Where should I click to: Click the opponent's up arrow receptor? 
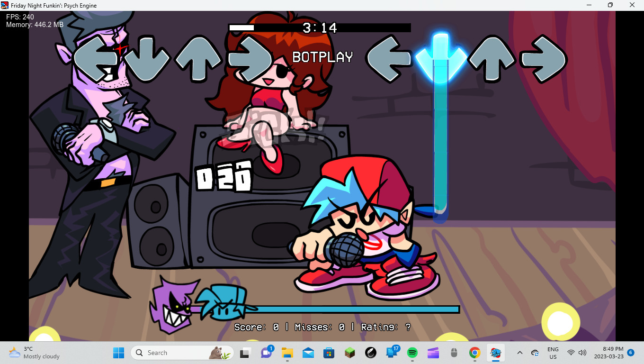pos(198,58)
